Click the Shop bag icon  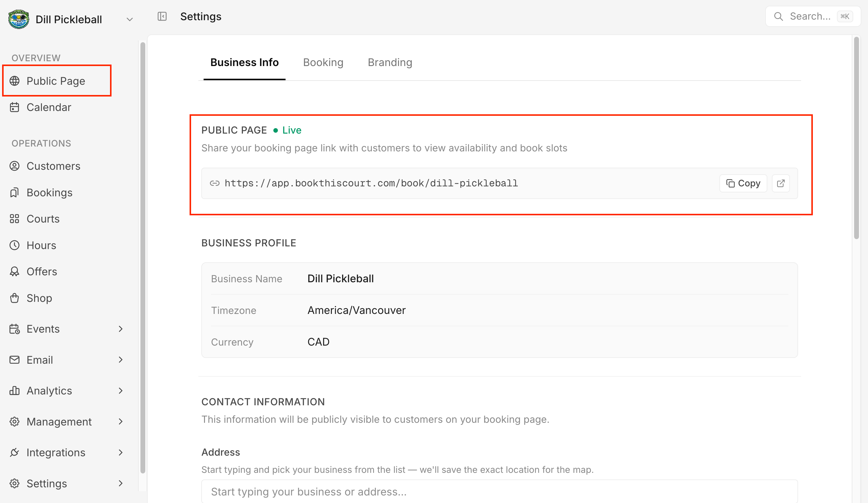tap(14, 298)
